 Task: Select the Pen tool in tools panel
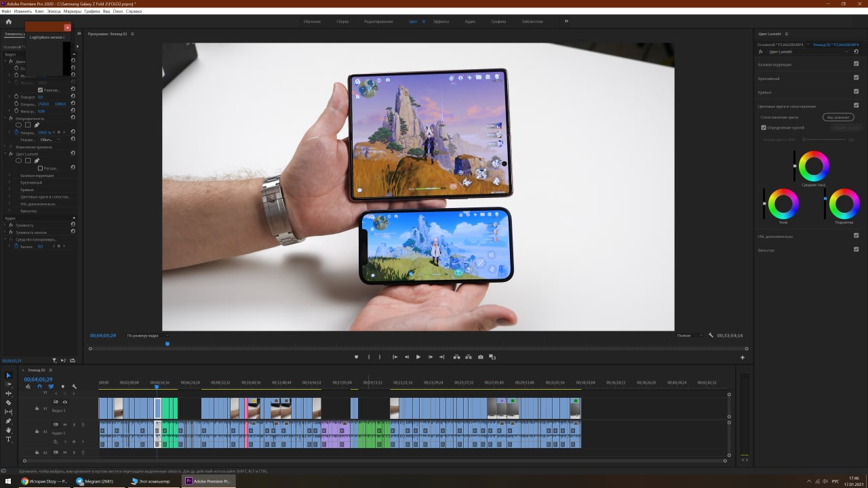point(9,421)
